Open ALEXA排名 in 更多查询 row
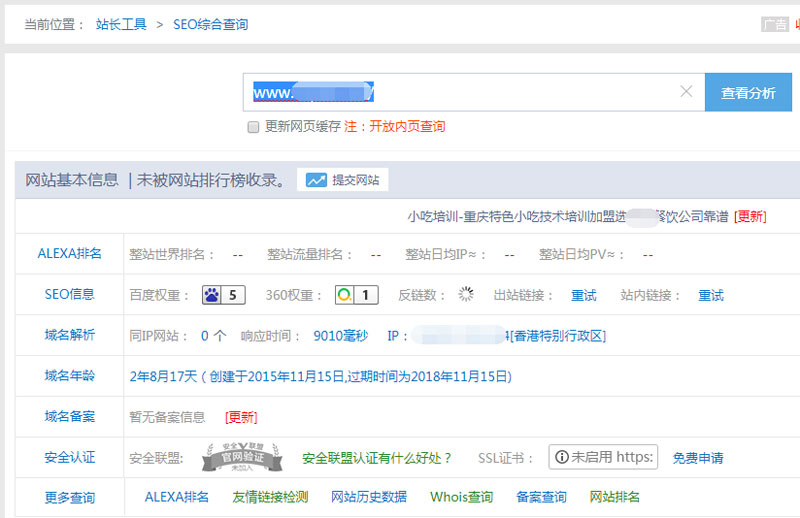This screenshot has height=518, width=800. pos(177,497)
